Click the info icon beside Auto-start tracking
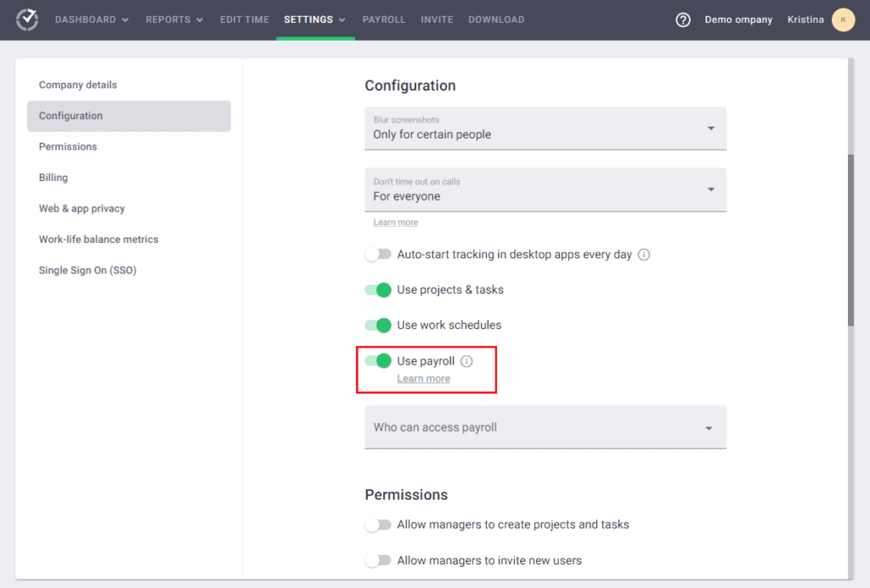Screen dimensions: 870x588 644,254
